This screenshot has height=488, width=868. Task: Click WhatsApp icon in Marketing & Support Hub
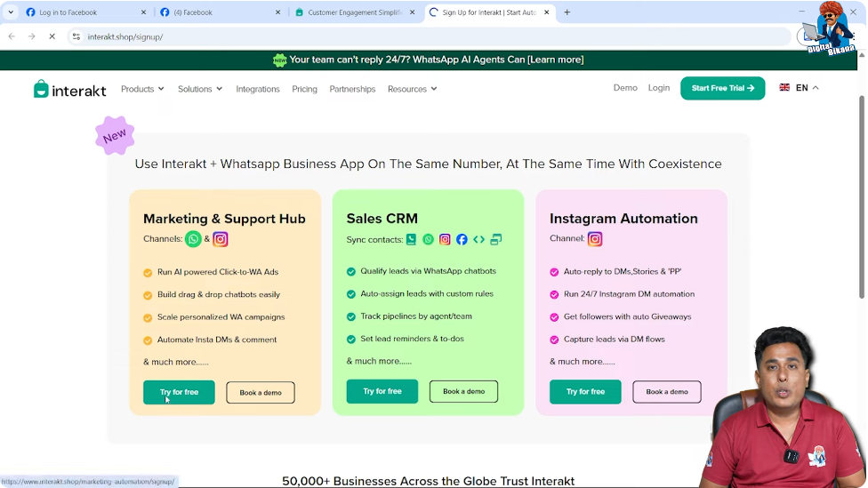click(x=193, y=239)
